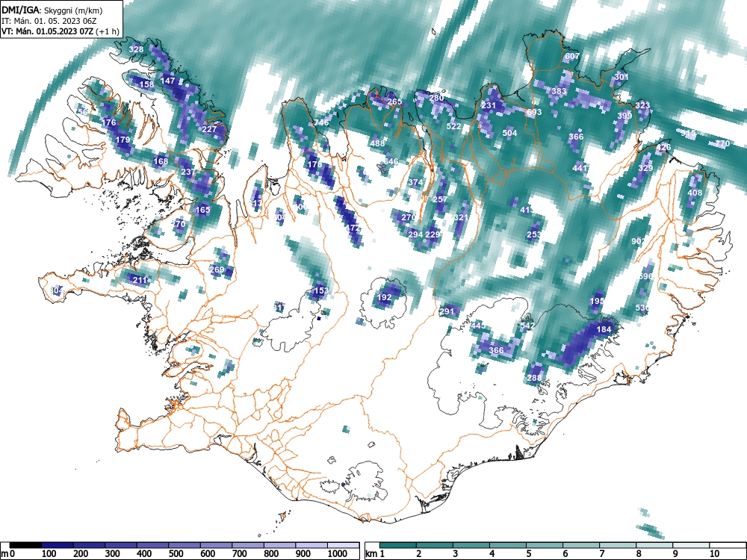The height and width of the screenshot is (560, 747).
Task: Click the visibility value '770' on the map
Action: coord(722,143)
